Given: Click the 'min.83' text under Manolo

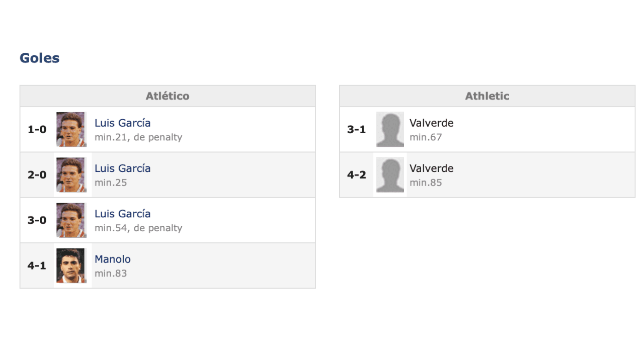Looking at the screenshot, I should 111,274.
